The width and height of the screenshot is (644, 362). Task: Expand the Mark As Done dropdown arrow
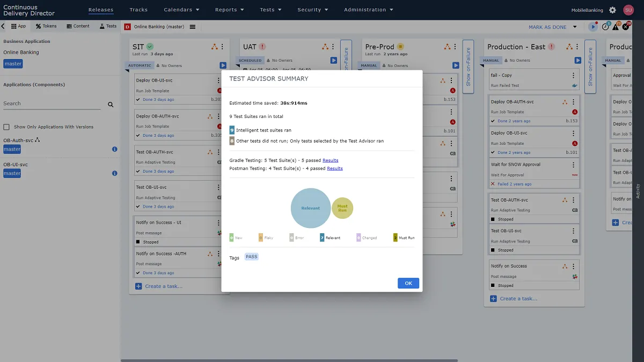click(x=575, y=27)
